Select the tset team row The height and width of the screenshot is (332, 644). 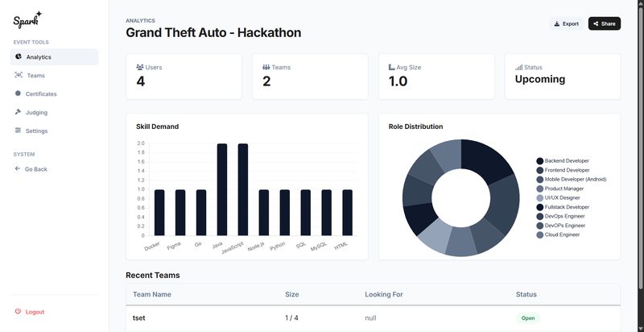373,318
